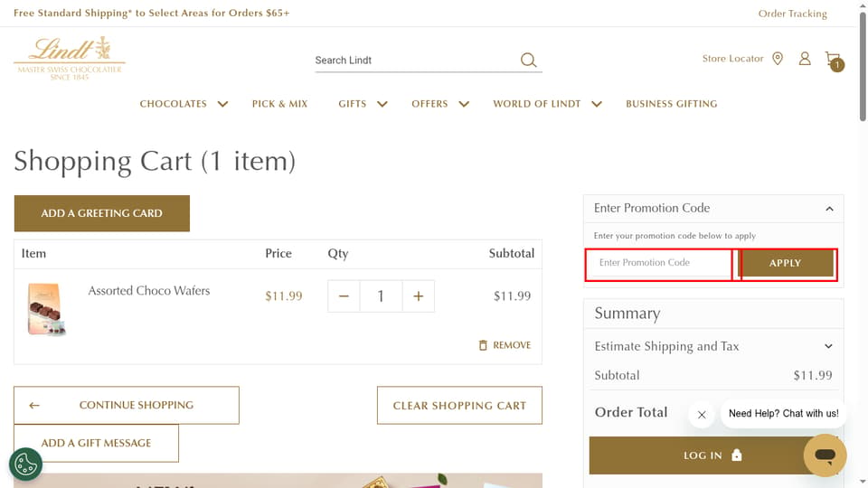
Task: Click the search magnifier icon
Action: click(528, 60)
